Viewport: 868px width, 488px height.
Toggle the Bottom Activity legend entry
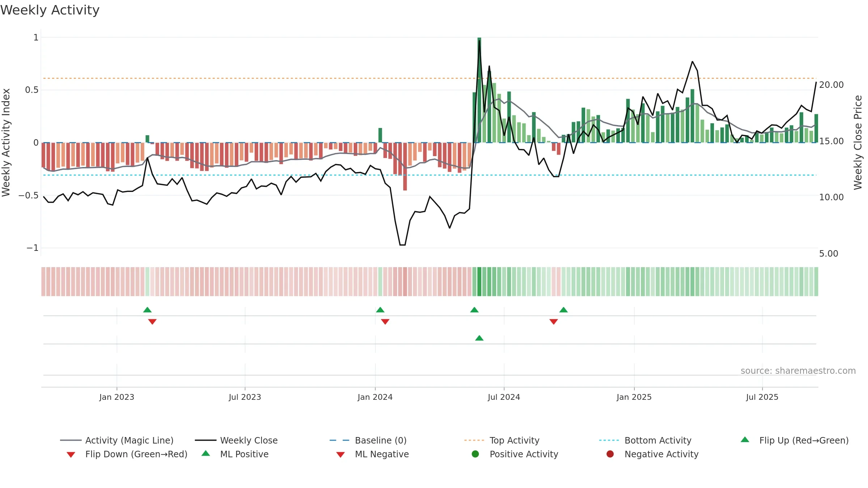click(x=645, y=440)
